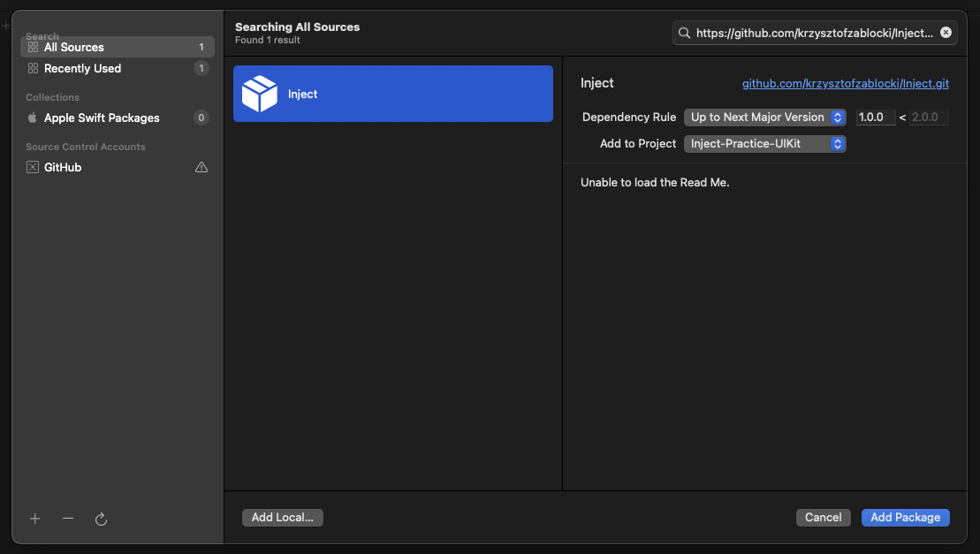
Task: Cancel adding the package
Action: click(823, 517)
